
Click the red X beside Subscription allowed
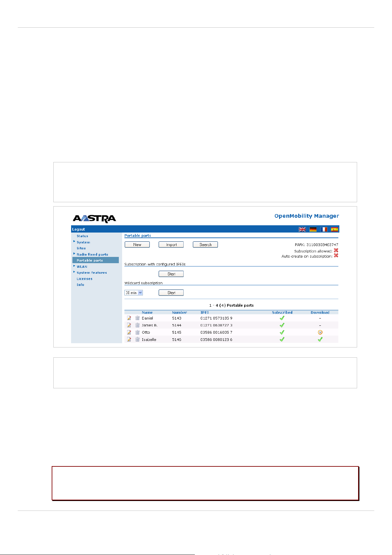(x=336, y=251)
